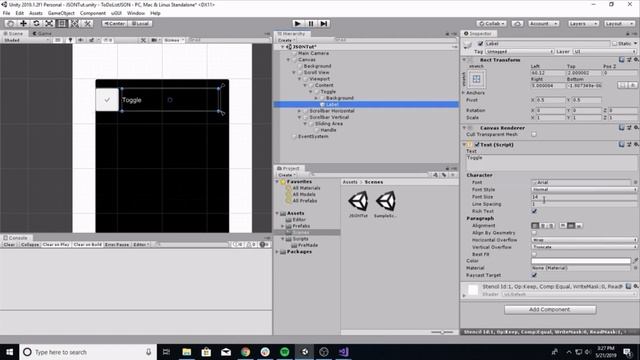Open the Assets menu
Image resolution: width=640 pixels, height=360 pixels.
(36, 13)
